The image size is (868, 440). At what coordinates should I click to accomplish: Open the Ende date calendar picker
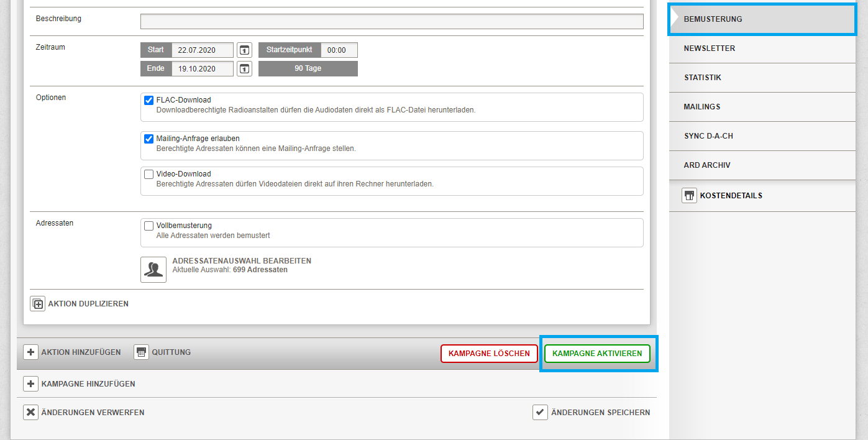tap(245, 68)
